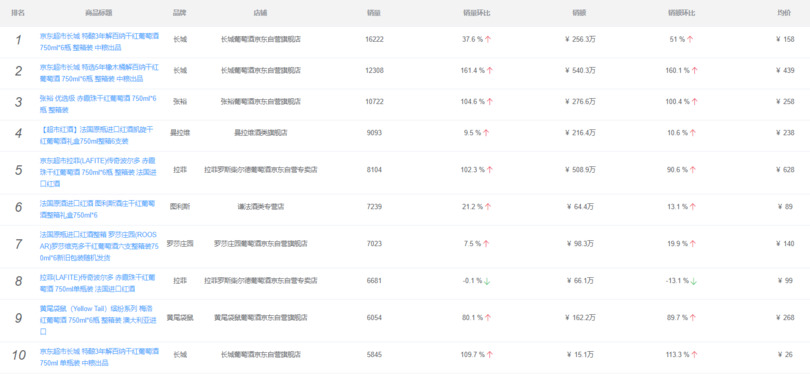
Task: Open rank 1 product link 长城 特酿3年 750ml*6瓶
Action: [x=99, y=42]
